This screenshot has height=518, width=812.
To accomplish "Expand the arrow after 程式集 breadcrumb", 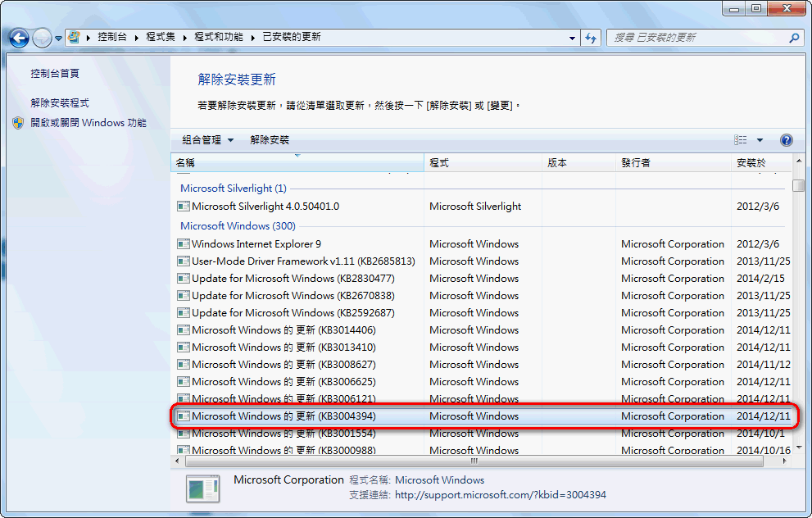I will tap(185, 38).
